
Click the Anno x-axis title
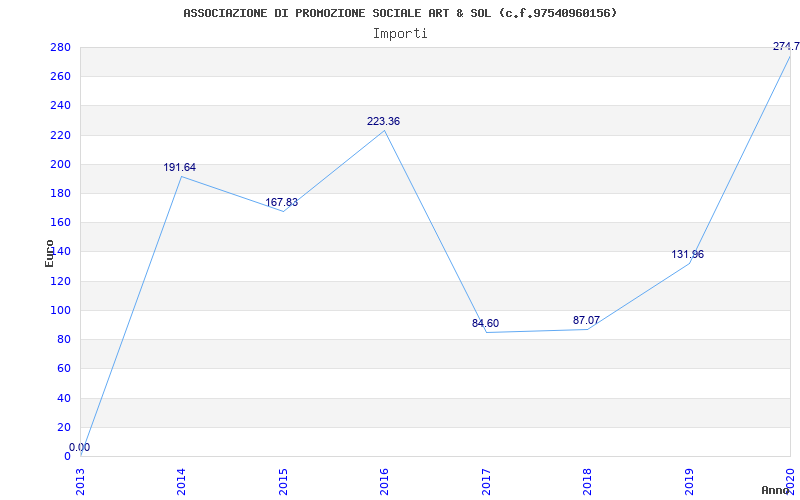click(776, 490)
